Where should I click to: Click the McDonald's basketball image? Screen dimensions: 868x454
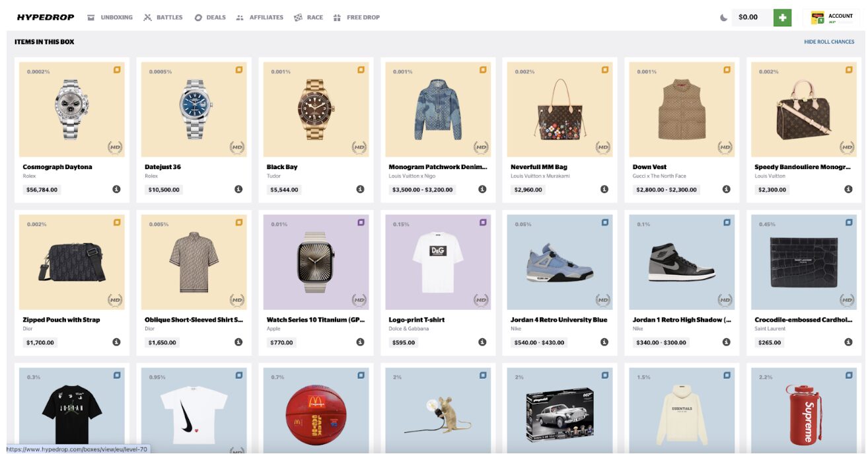click(316, 416)
